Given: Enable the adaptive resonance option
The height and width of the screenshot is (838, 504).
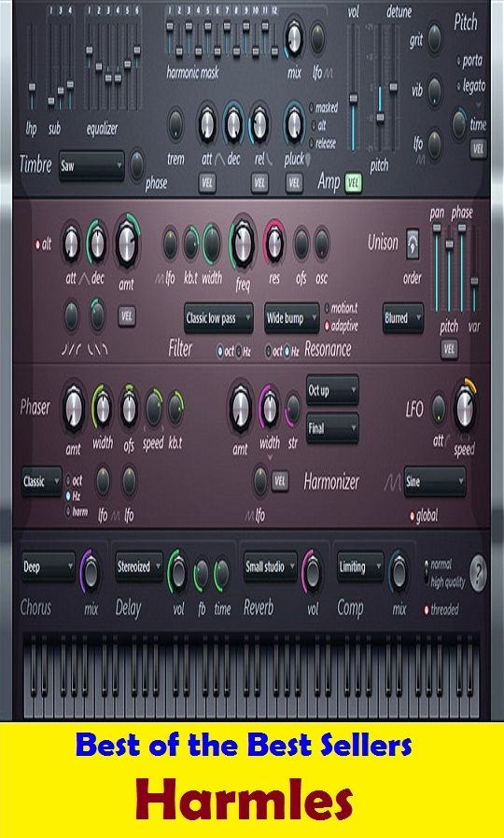Looking at the screenshot, I should coord(328,326).
